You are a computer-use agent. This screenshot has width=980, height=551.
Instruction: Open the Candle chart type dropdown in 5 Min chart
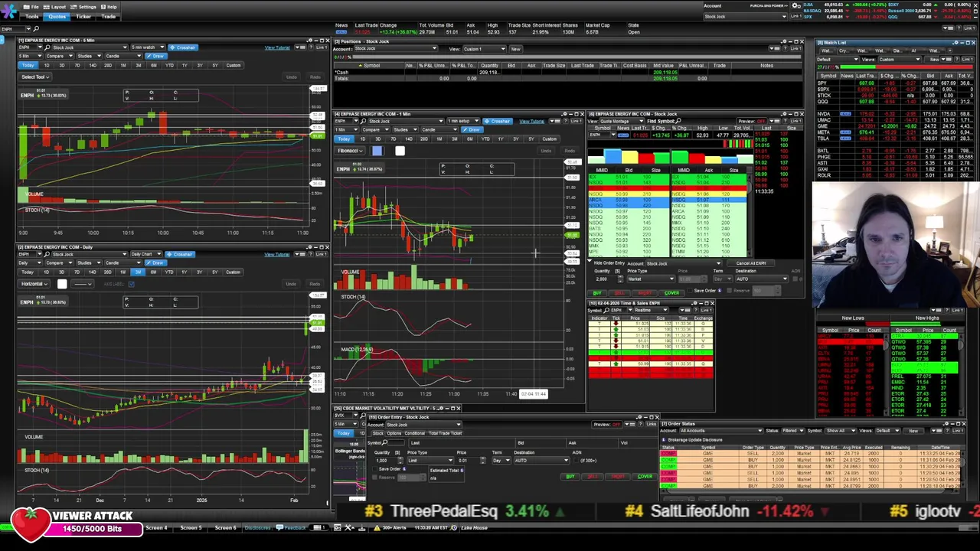click(x=124, y=56)
